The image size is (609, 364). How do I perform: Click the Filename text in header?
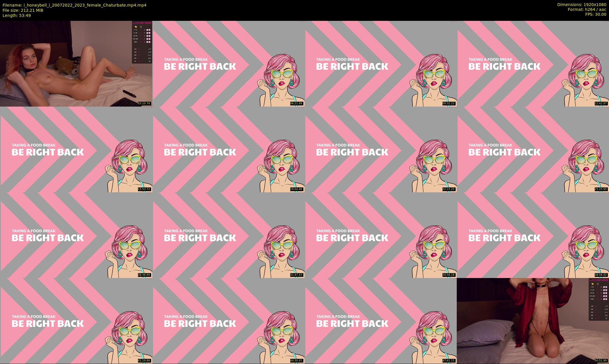tap(74, 5)
